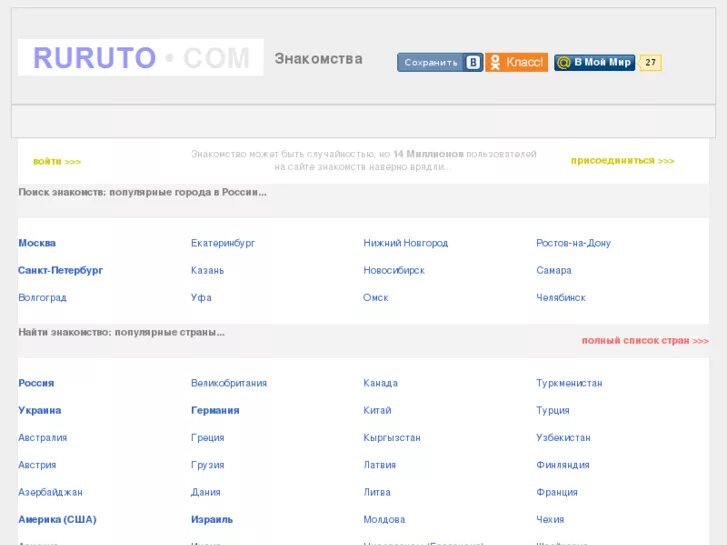Open полный список стран >>> link

(x=645, y=340)
